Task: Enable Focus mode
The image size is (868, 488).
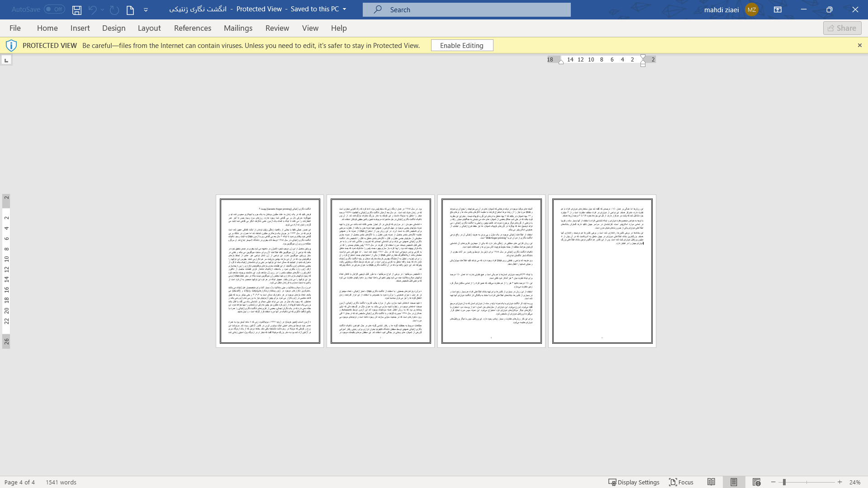Action: pyautogui.click(x=681, y=482)
